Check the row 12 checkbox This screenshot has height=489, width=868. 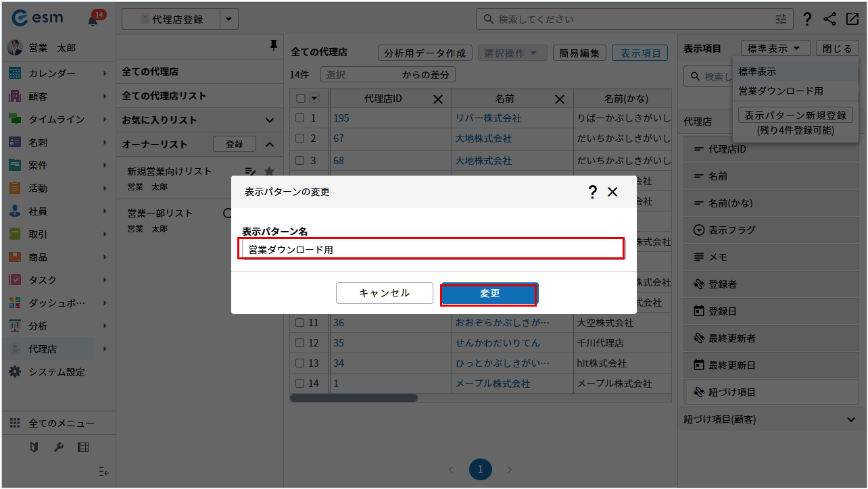pos(300,343)
